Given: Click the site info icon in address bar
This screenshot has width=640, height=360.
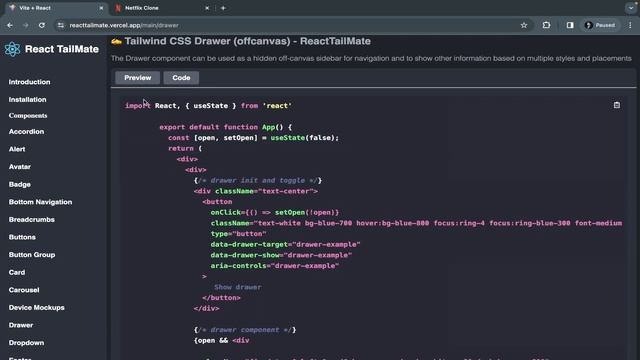Looking at the screenshot, I should point(61,25).
